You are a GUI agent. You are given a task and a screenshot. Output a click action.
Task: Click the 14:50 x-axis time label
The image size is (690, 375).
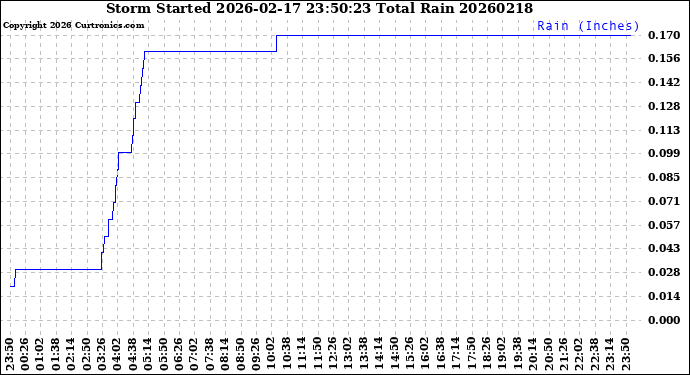[x=394, y=354]
